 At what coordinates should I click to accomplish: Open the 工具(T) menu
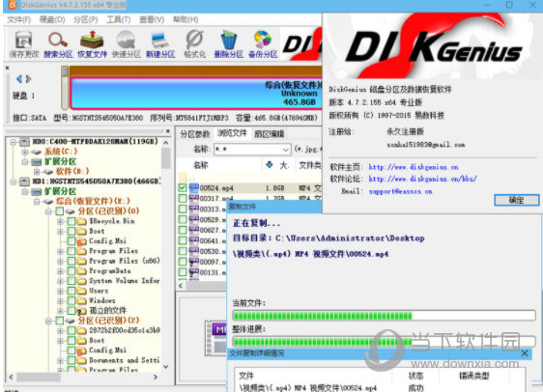118,19
